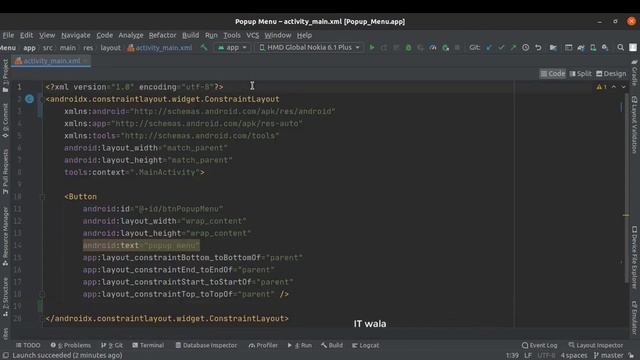Open the Event Log panel
This screenshot has height=360, width=640.
pyautogui.click(x=539, y=345)
